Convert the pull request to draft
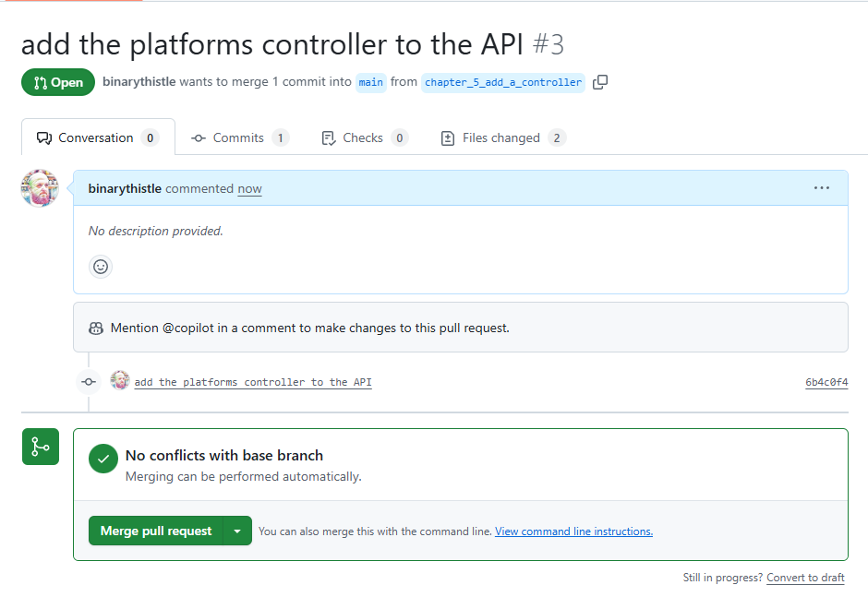The height and width of the screenshot is (597, 868). click(x=805, y=578)
